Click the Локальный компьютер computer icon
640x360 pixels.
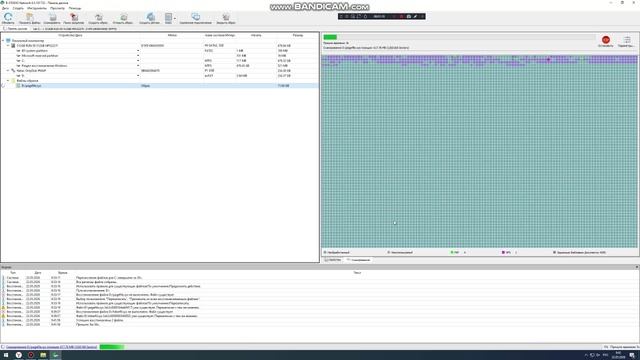click(x=8, y=41)
